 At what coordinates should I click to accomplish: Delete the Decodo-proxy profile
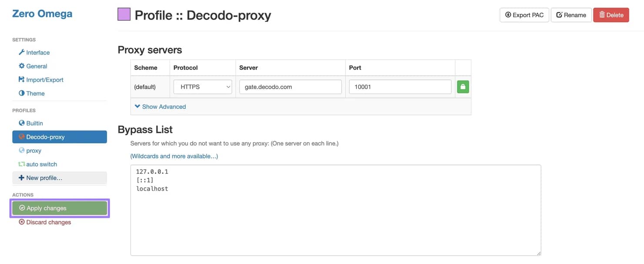point(611,15)
